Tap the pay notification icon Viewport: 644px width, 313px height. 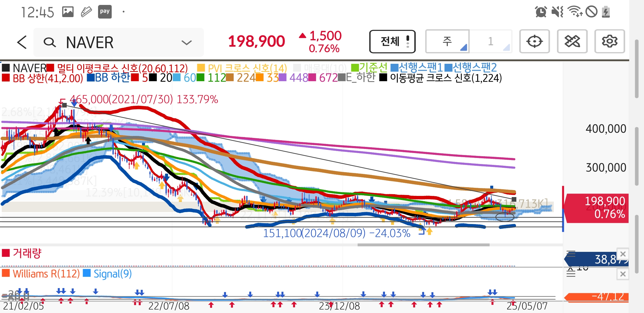(105, 12)
